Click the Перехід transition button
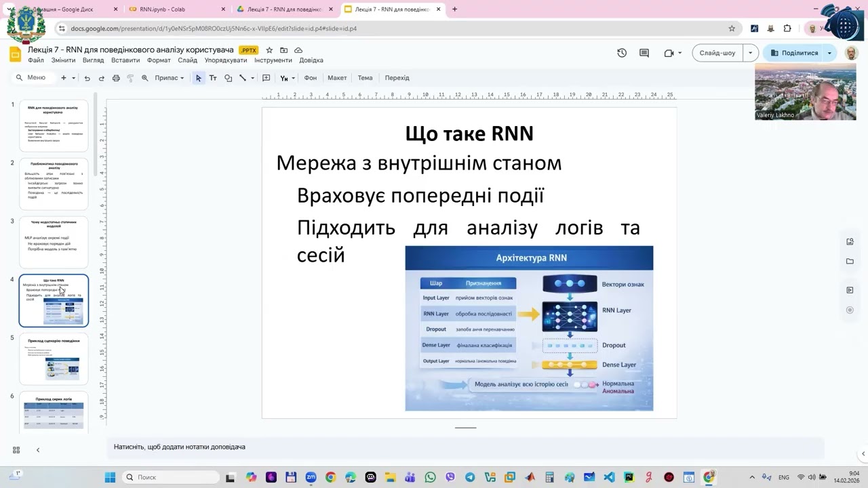Image resolution: width=868 pixels, height=488 pixels. [x=397, y=78]
